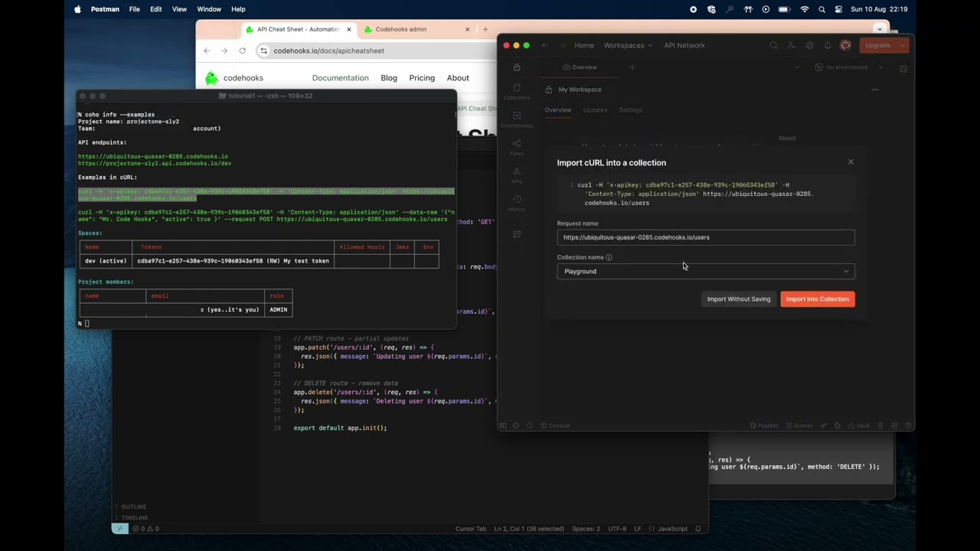The image size is (980, 551).
Task: Click Home in Postman header
Action: tap(584, 45)
